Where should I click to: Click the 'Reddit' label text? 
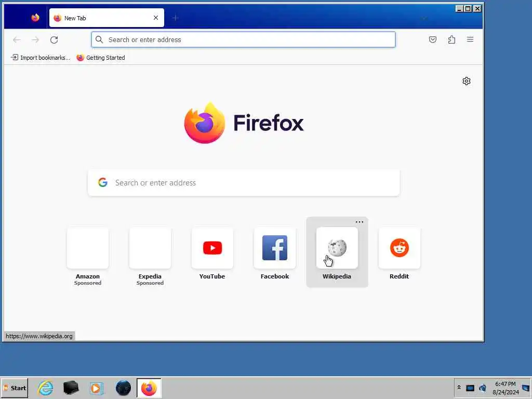[x=399, y=276]
